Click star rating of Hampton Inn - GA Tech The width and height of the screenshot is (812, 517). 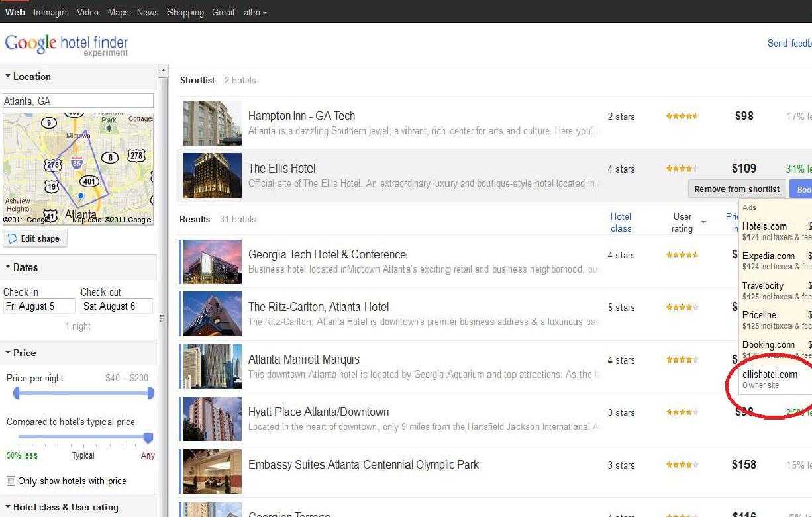click(x=682, y=117)
